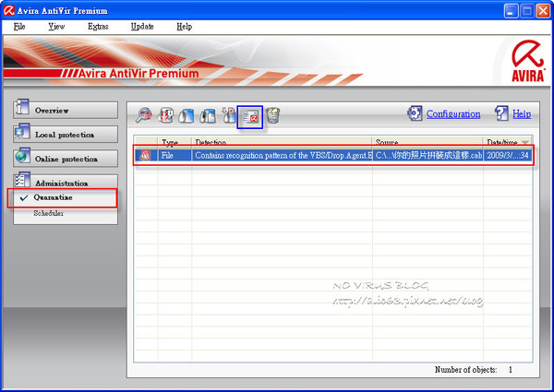Click the .cab source path cell
Image resolution: width=554 pixels, height=392 pixels.
pos(428,156)
